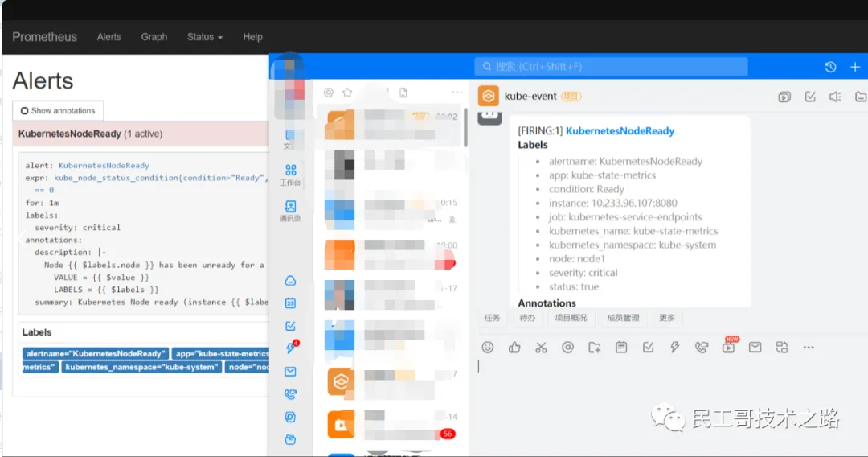Open the KubernetesNodeReady link in firing message
Viewport: 868px width, 457px height.
(x=620, y=130)
